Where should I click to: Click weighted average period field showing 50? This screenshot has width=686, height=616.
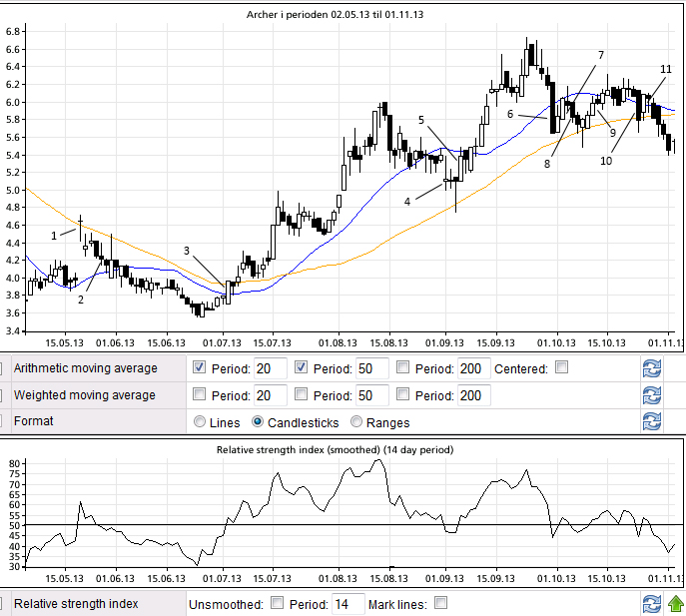[371, 395]
